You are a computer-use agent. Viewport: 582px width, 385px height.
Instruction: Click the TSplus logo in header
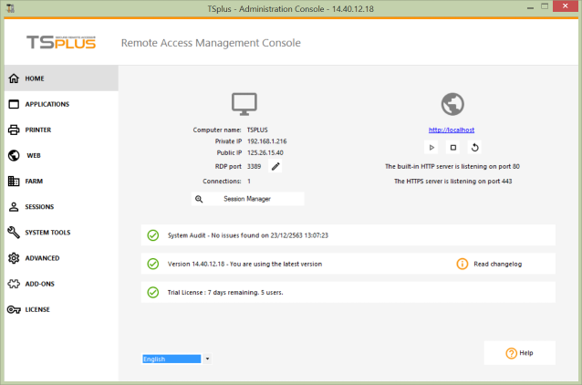pos(61,42)
